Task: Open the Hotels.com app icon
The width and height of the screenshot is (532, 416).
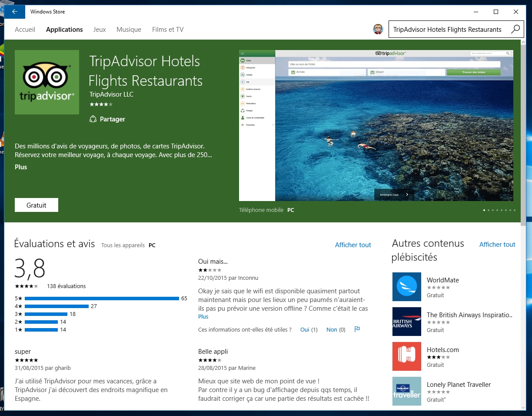Action: (407, 356)
